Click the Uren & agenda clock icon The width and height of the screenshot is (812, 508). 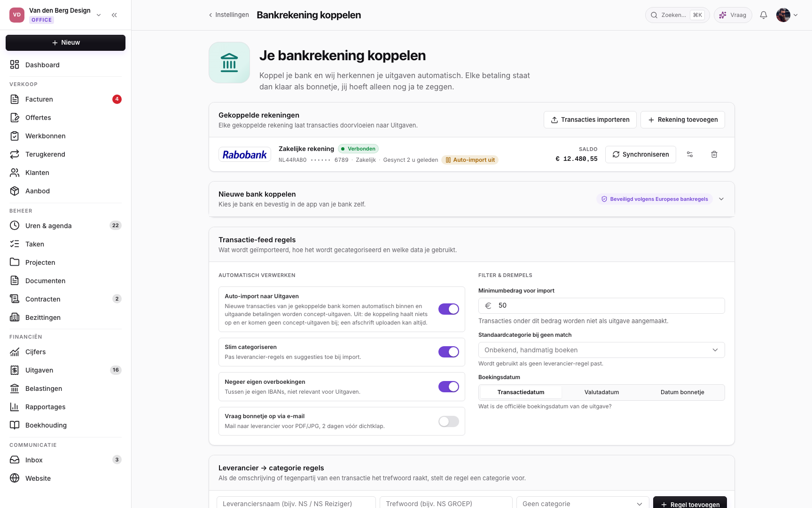[x=15, y=225]
